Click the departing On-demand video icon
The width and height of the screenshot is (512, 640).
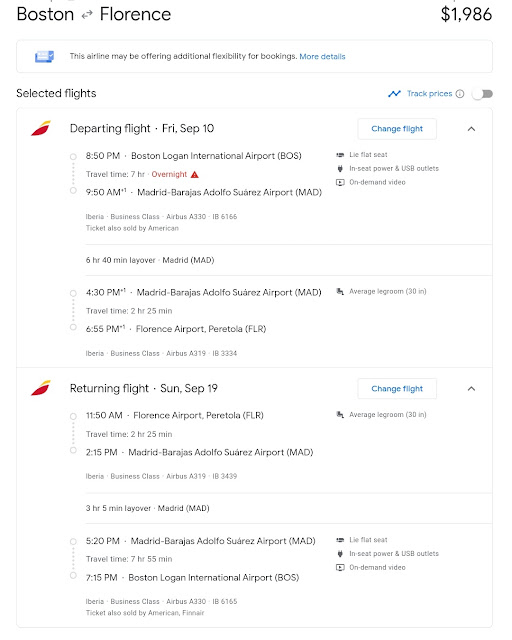tap(340, 182)
